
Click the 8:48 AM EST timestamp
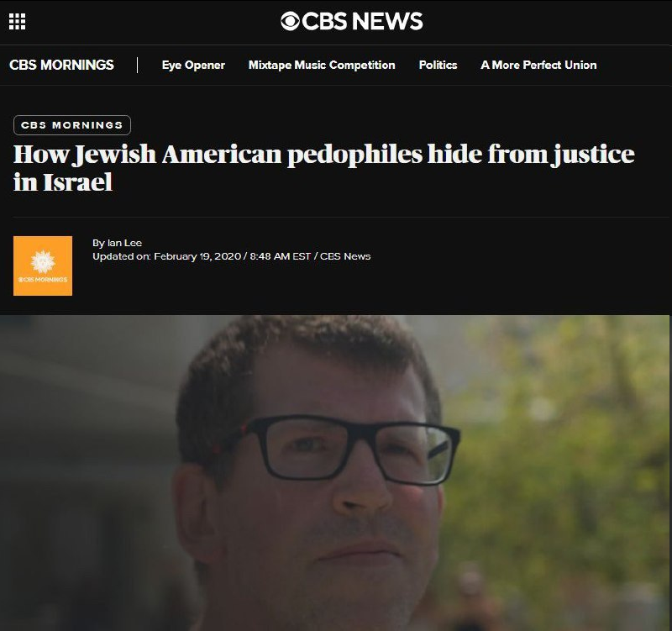pos(280,256)
